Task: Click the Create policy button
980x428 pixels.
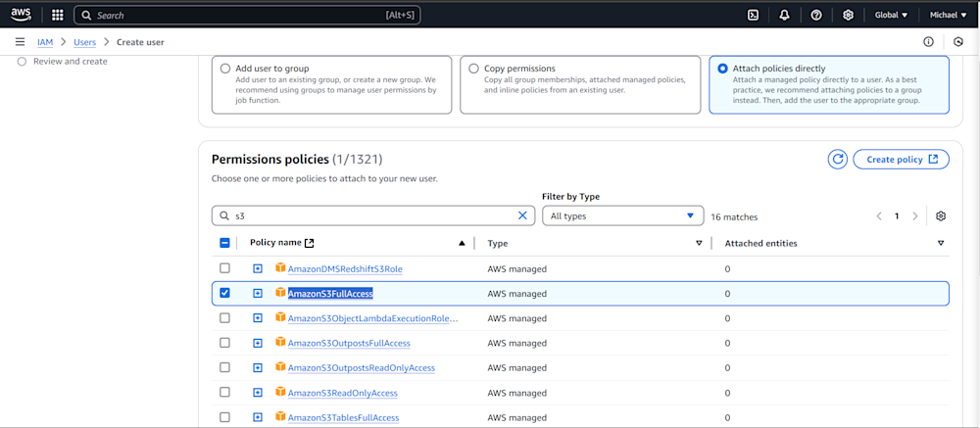Action: 902,160
